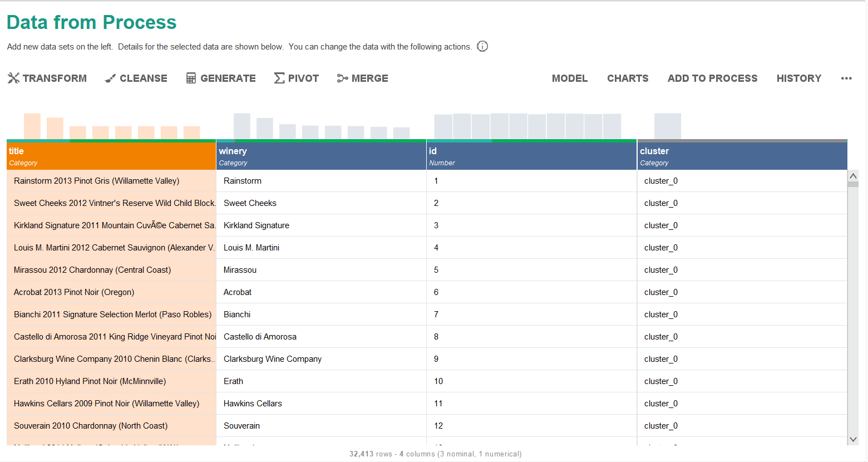Select id cell with value 5
The image size is (868, 462).
[x=531, y=270]
